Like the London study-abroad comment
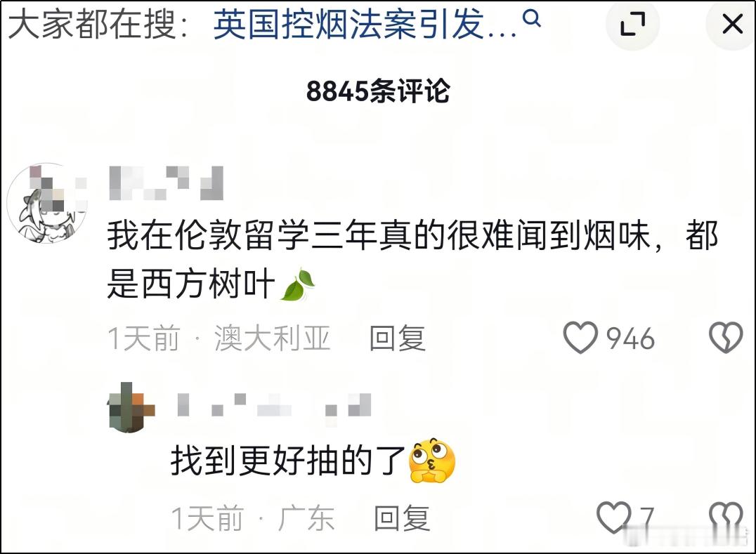 (581, 337)
